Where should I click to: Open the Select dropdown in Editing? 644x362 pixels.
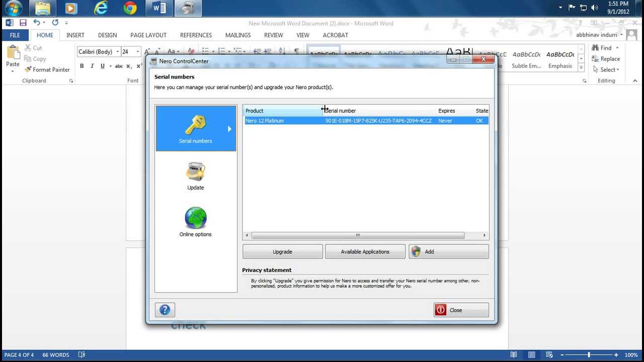click(606, 70)
